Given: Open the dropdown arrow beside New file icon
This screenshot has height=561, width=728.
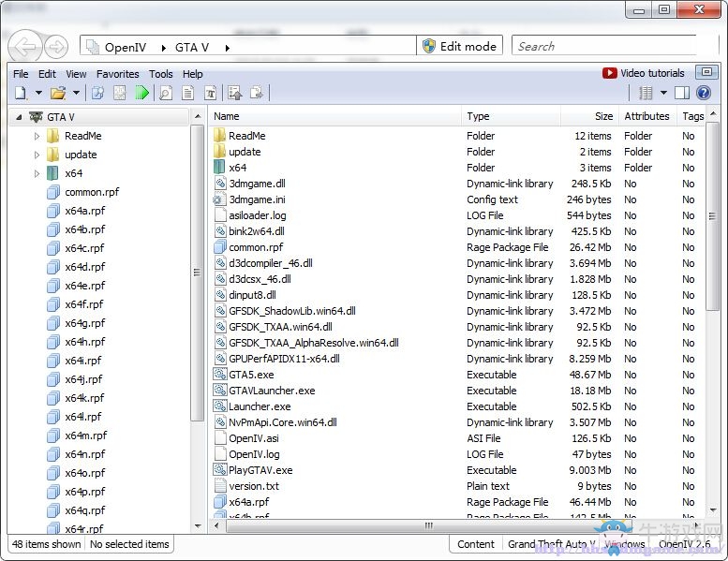Looking at the screenshot, I should pos(39,93).
